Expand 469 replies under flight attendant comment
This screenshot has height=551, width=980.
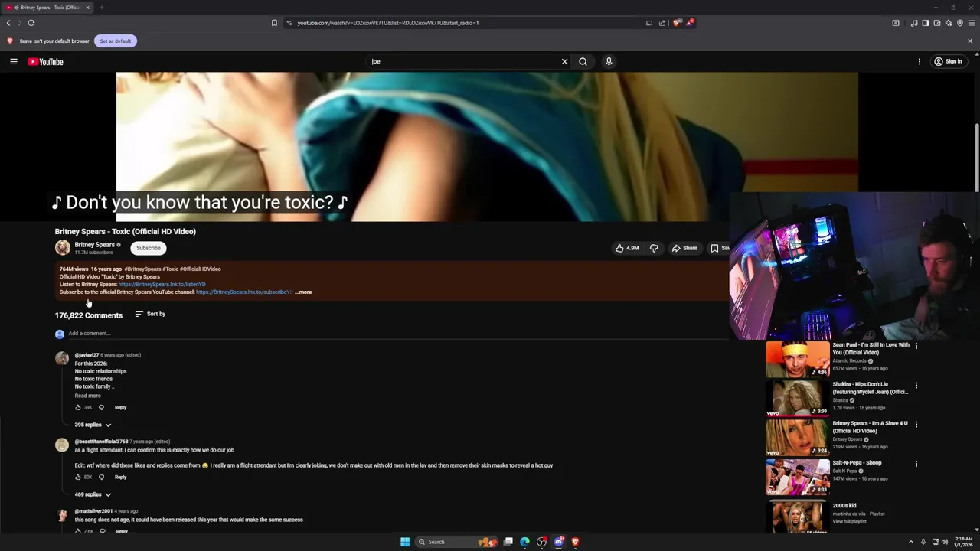pyautogui.click(x=93, y=494)
